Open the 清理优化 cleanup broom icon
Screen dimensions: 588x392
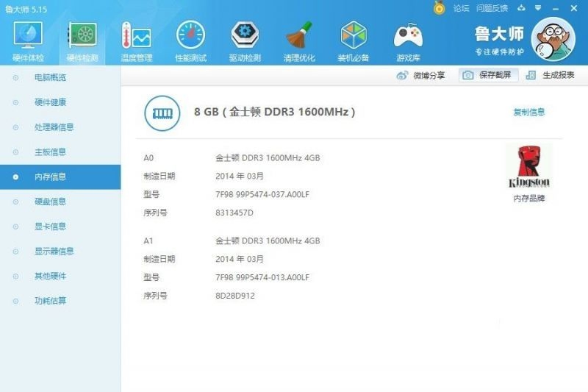click(x=299, y=41)
